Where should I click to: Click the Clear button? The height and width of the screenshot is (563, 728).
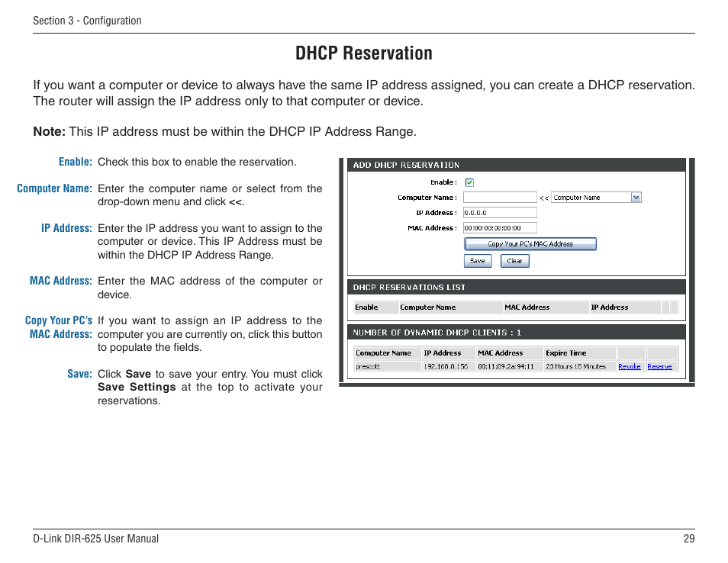[515, 261]
